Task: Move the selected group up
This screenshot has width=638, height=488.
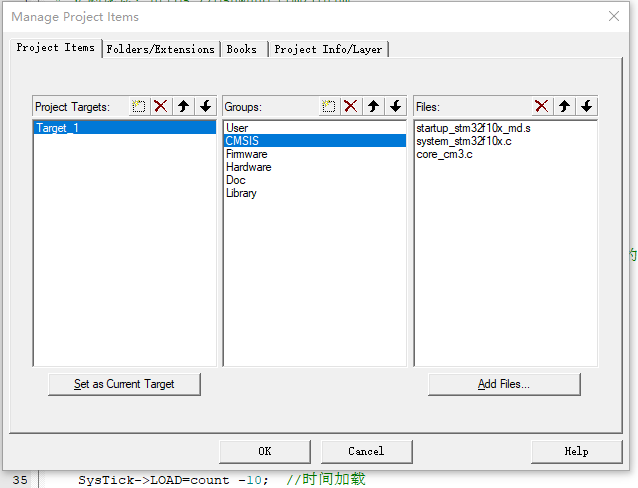Action: tap(374, 107)
